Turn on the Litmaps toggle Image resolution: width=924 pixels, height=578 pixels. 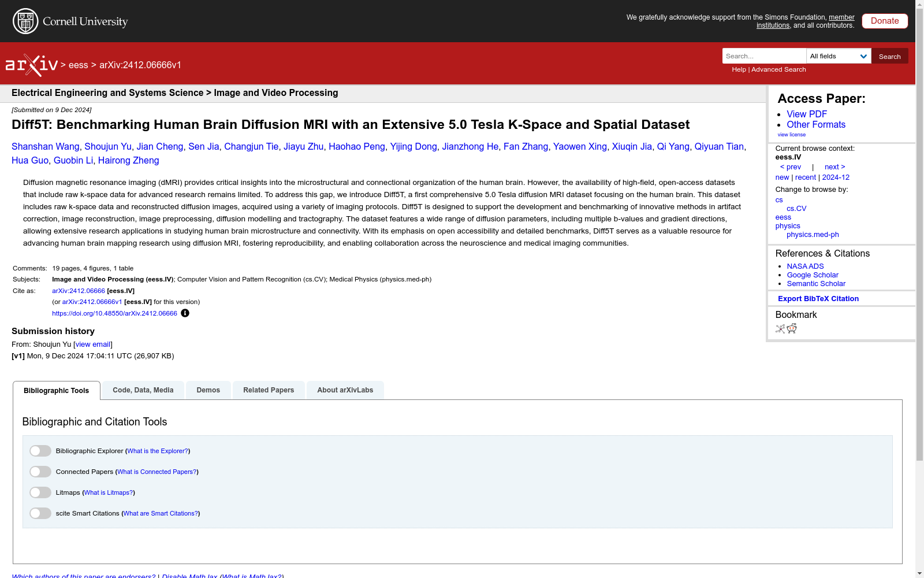click(40, 492)
